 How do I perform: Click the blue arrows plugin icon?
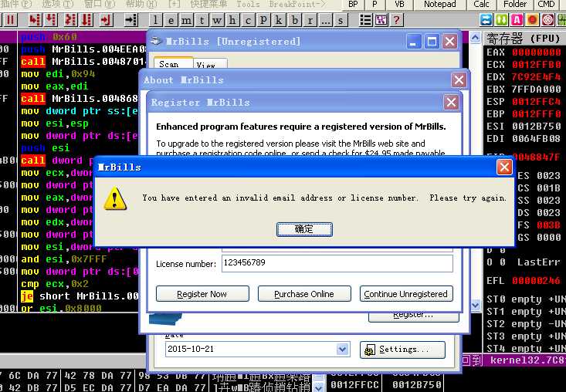point(486,20)
